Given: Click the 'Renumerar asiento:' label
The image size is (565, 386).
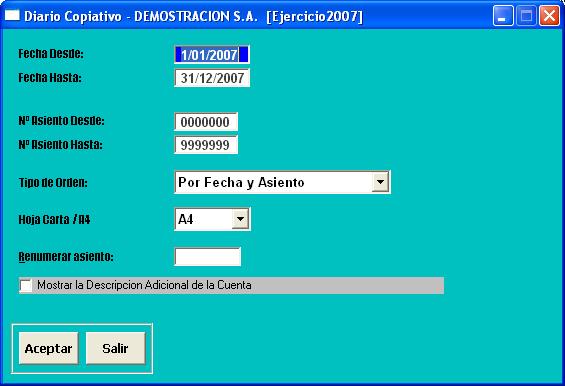Looking at the screenshot, I should point(66,257).
